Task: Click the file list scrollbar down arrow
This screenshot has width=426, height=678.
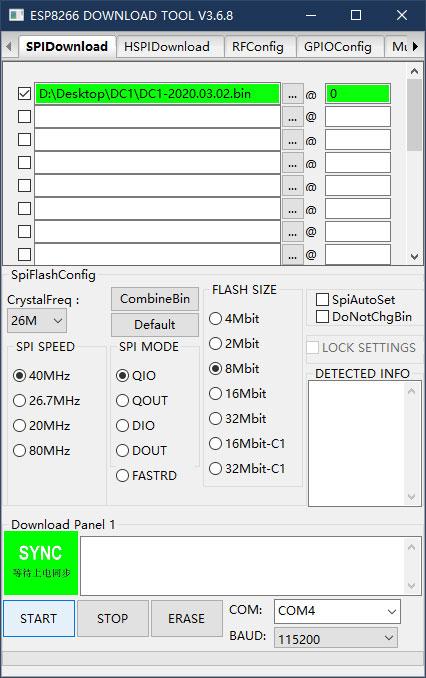Action: click(414, 256)
